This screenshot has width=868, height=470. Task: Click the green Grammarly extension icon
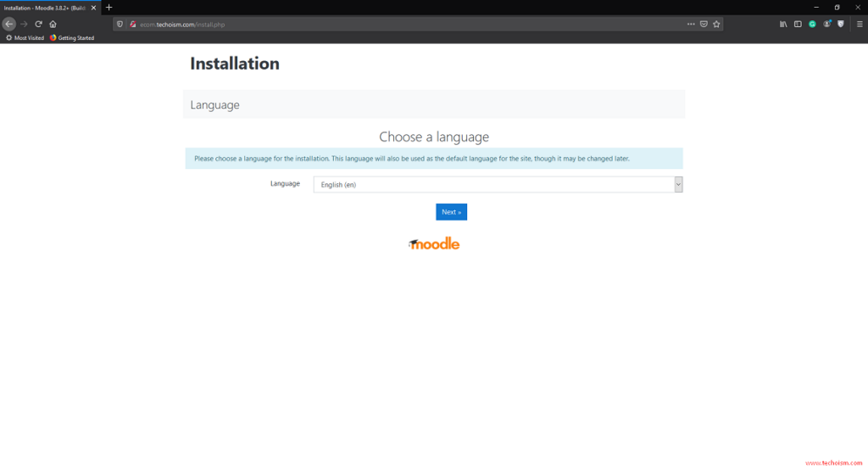812,24
